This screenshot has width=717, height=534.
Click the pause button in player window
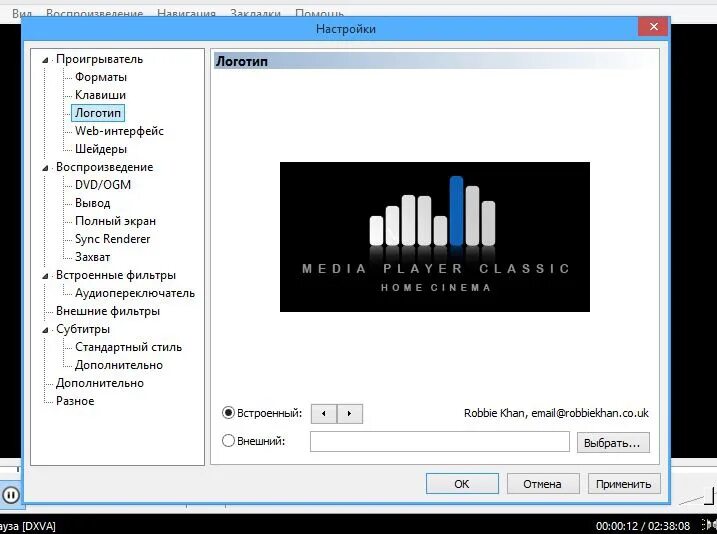pyautogui.click(x=11, y=495)
